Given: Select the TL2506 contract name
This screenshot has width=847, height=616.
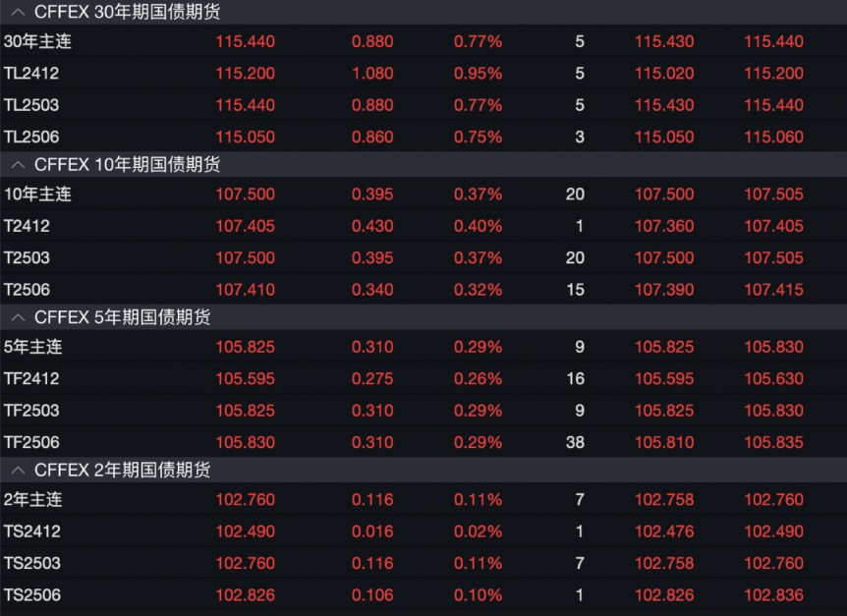Looking at the screenshot, I should tap(32, 138).
